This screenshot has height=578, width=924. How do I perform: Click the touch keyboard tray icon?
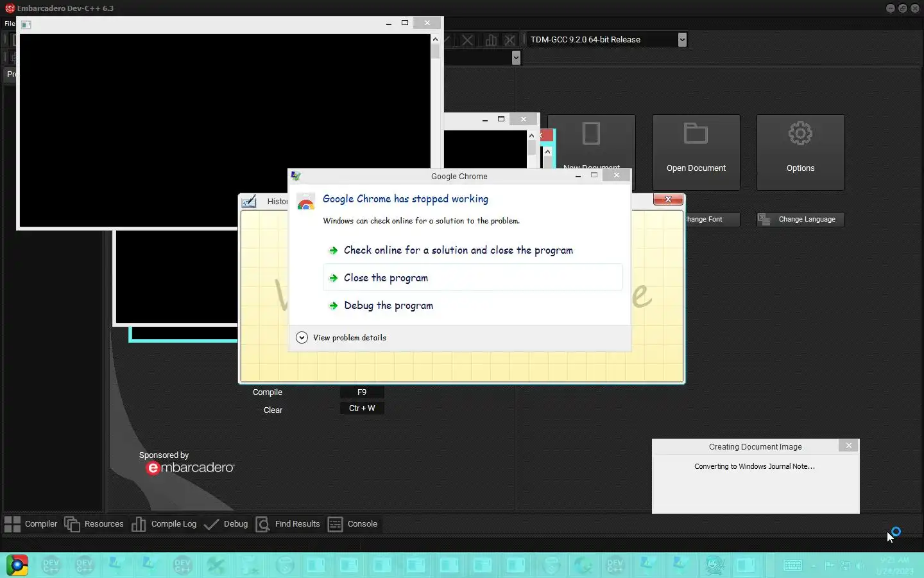click(793, 565)
